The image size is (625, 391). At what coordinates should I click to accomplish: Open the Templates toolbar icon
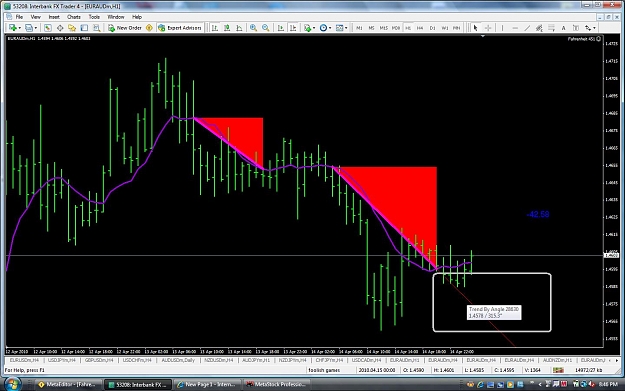[x=339, y=28]
